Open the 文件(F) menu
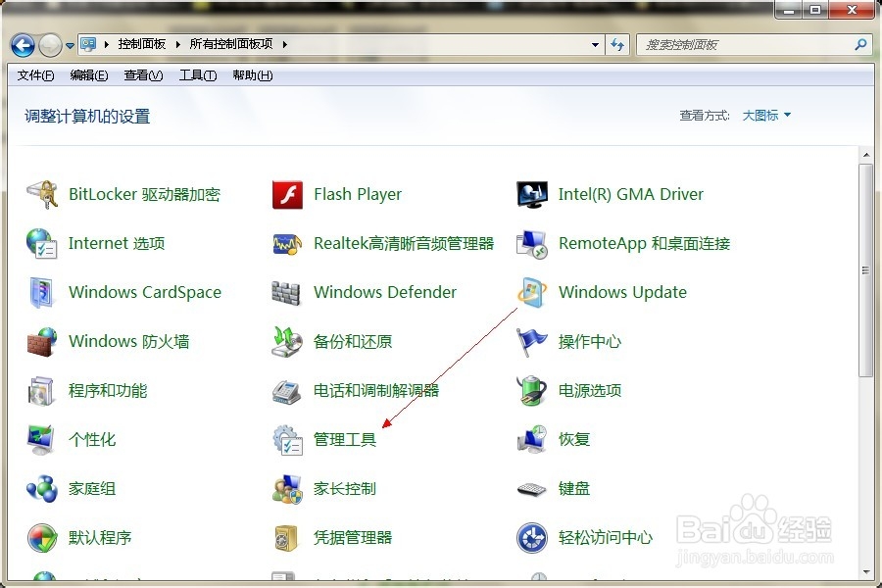The image size is (882, 588). (36, 75)
